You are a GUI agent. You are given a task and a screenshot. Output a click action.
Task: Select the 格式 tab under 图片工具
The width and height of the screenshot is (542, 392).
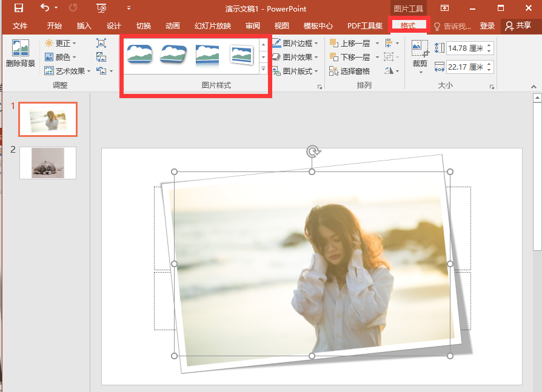click(409, 25)
